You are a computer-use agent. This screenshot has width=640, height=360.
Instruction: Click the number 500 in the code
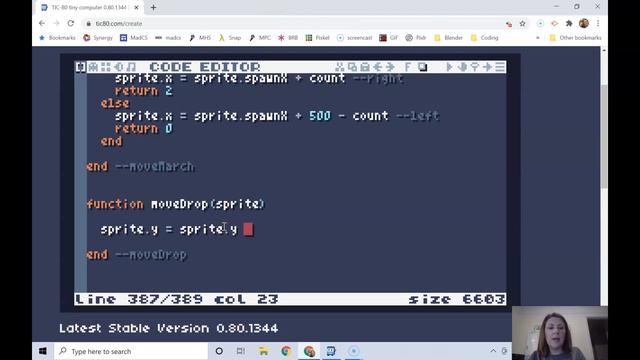320,116
